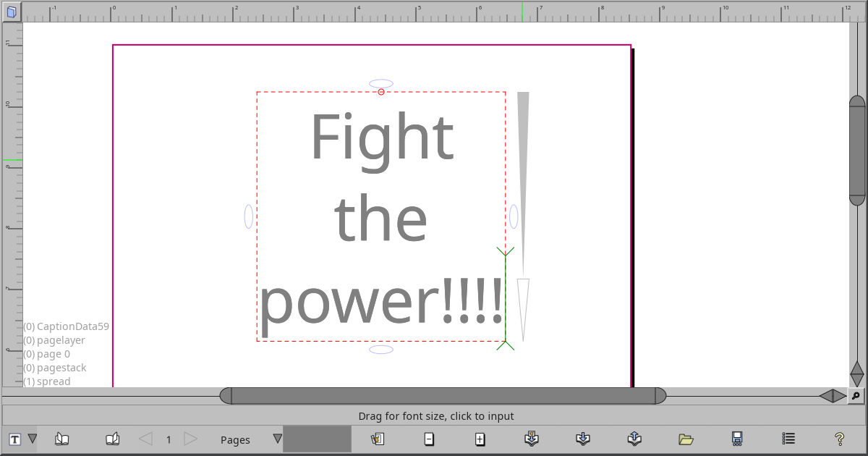Go to next page with right arrow

click(190, 439)
